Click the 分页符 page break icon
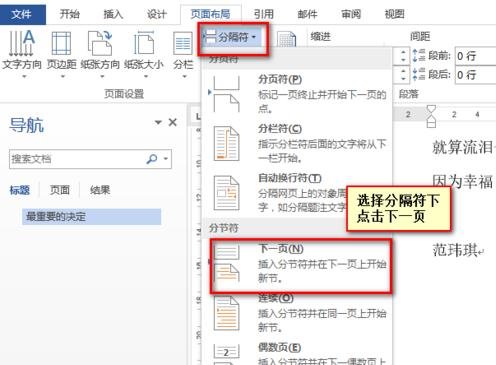 coord(226,94)
